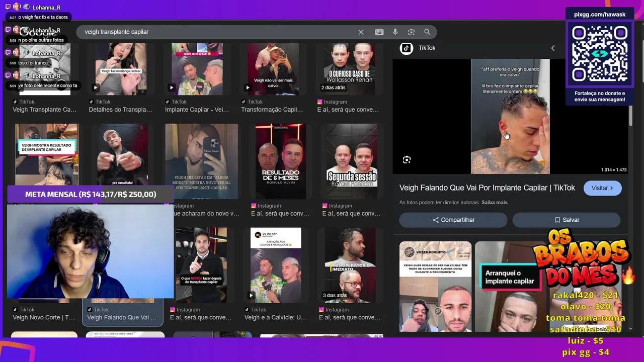The width and height of the screenshot is (644, 362).
Task: Click Instagram favicon beside '3 dias atrás' result
Action: (x=321, y=310)
